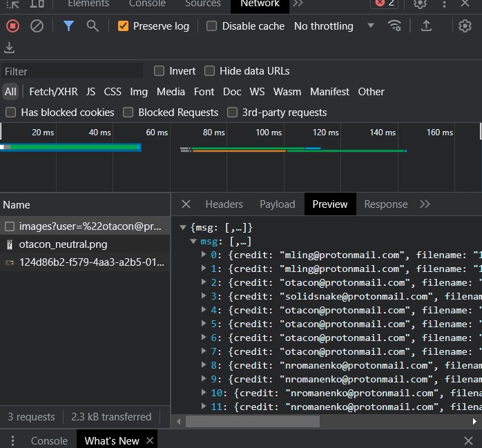This screenshot has width=482, height=448.
Task: Check Hide data URLs checkbox
Action: 209,71
